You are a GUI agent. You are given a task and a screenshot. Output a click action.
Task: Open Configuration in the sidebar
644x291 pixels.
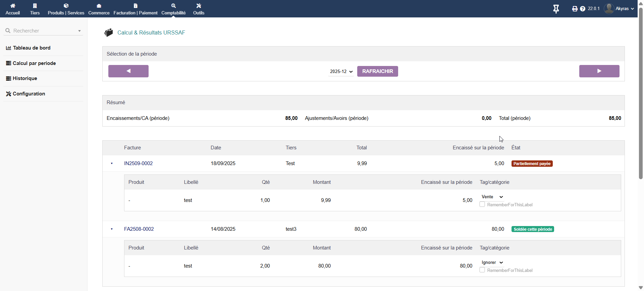click(29, 94)
